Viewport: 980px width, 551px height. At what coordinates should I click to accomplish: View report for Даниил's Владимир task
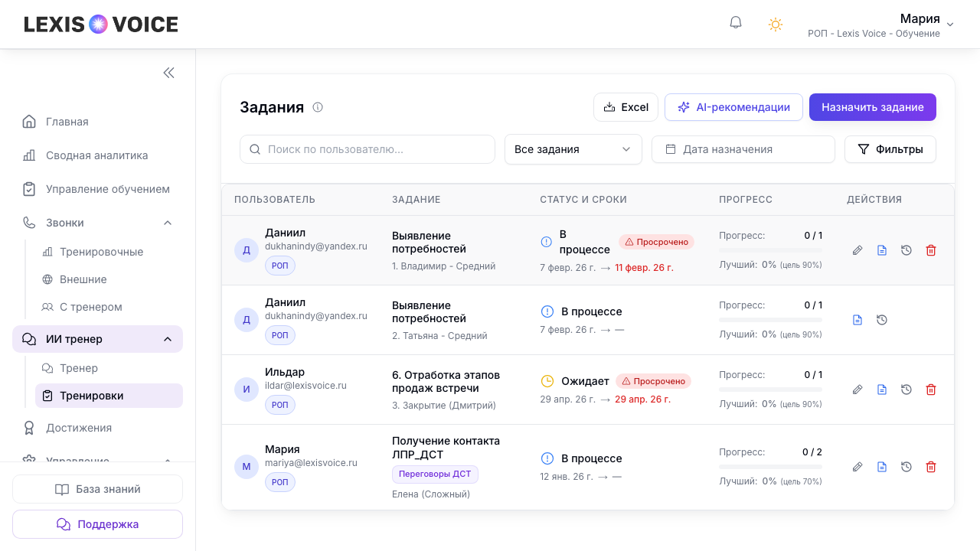882,250
